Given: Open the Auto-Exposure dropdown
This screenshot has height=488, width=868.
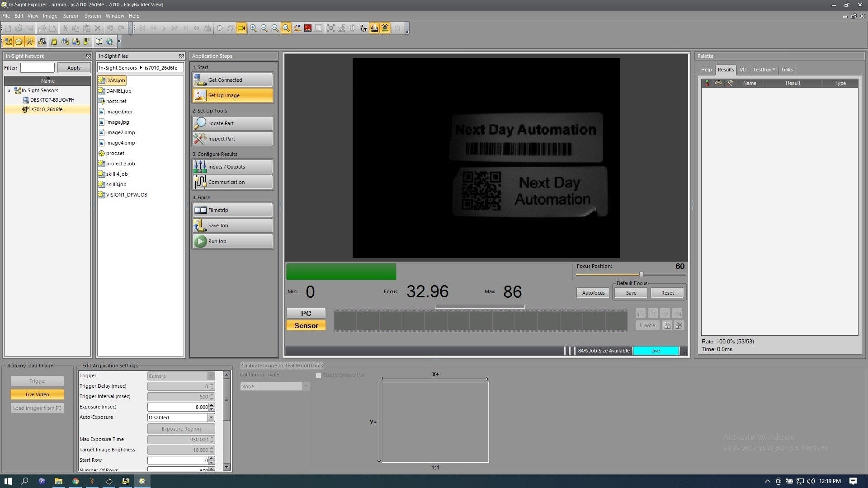Looking at the screenshot, I should (211, 418).
